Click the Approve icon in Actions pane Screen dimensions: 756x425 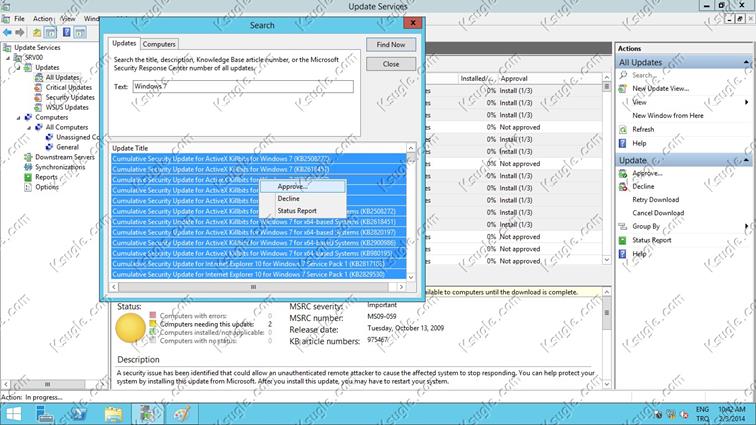[x=623, y=174]
